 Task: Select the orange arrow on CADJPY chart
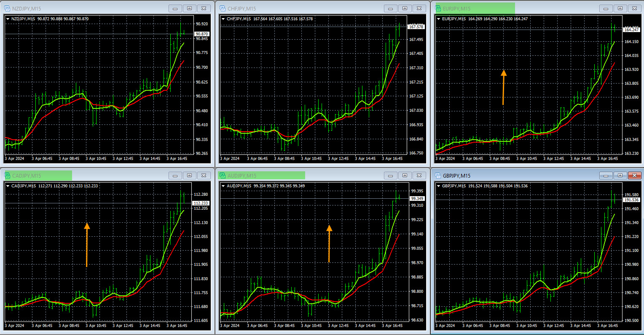(x=87, y=245)
